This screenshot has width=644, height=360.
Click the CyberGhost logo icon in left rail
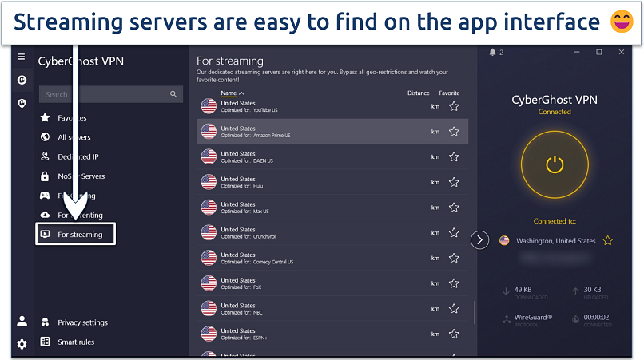22,80
